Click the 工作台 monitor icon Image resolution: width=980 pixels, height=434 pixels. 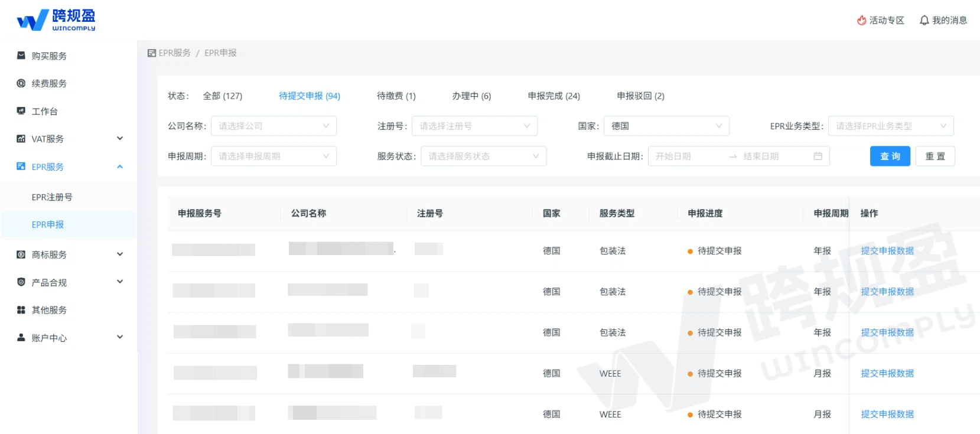[x=21, y=111]
